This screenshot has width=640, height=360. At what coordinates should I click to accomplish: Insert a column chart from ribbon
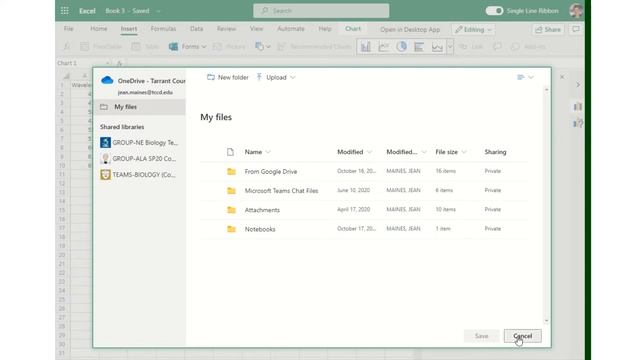[x=366, y=47]
